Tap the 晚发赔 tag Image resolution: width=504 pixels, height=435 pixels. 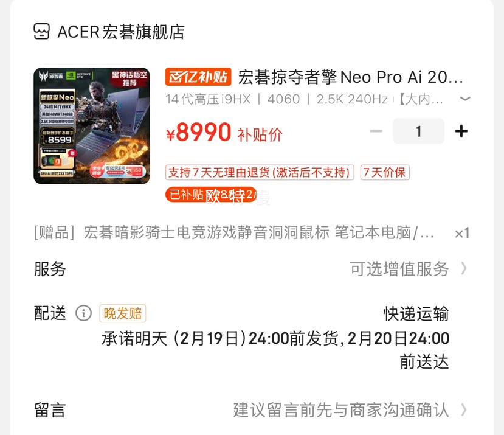coord(122,313)
